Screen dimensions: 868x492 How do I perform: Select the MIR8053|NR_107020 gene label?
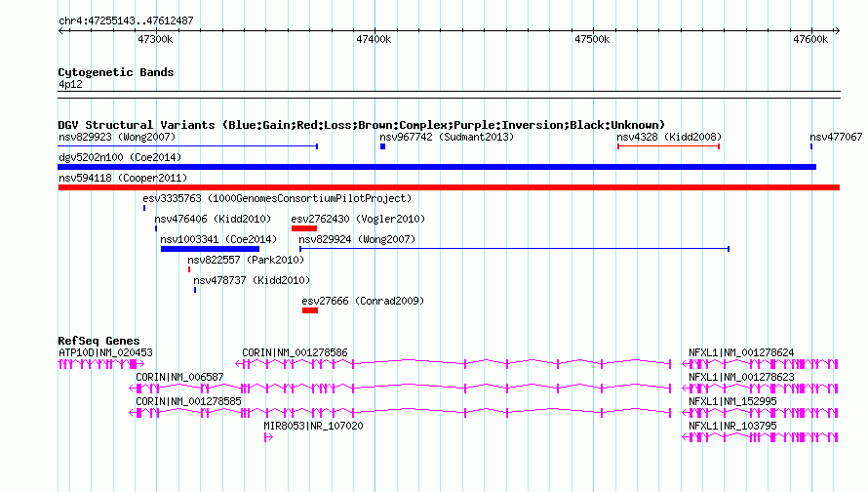[x=313, y=426]
